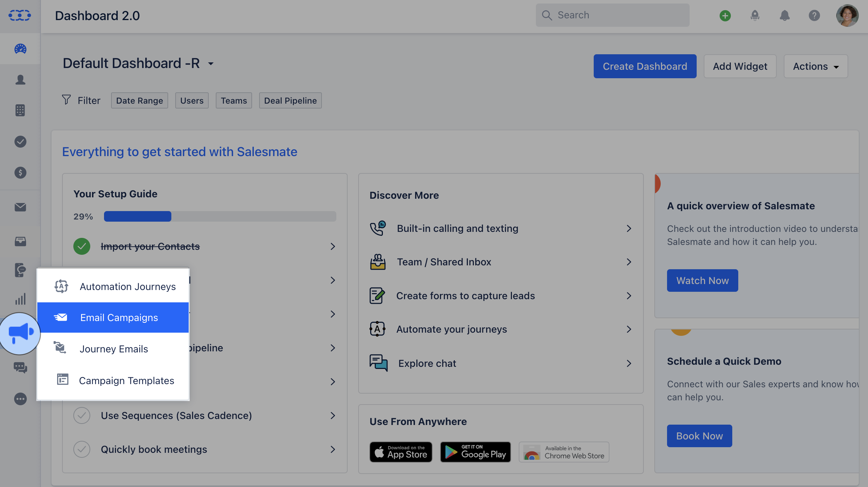The height and width of the screenshot is (487, 868).
Task: Open the Chats speech bubble icon
Action: coord(20,368)
